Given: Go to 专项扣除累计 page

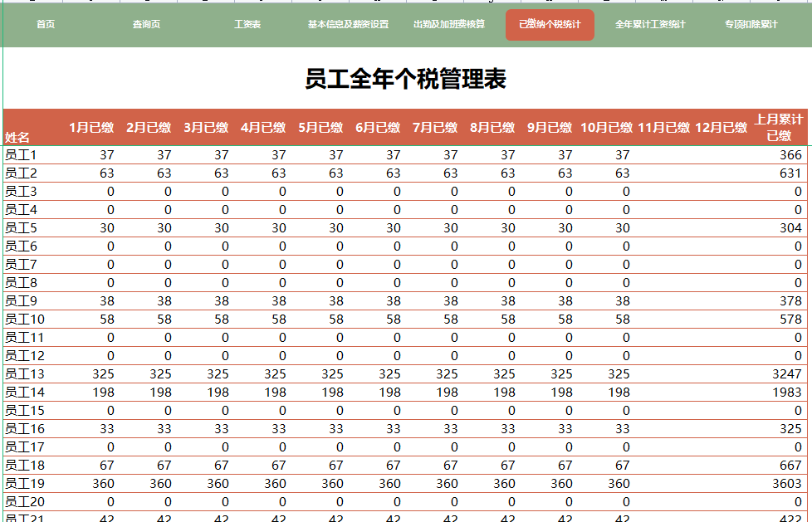Looking at the screenshot, I should 751,24.
